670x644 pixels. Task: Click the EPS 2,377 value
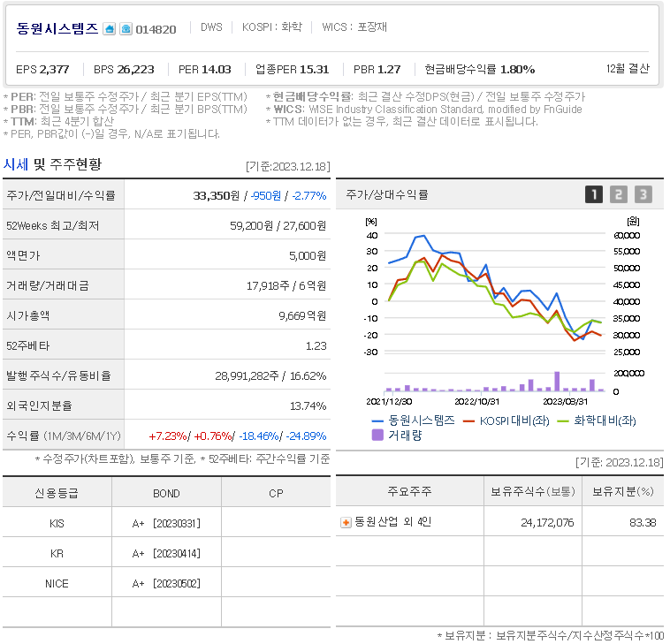(x=42, y=70)
